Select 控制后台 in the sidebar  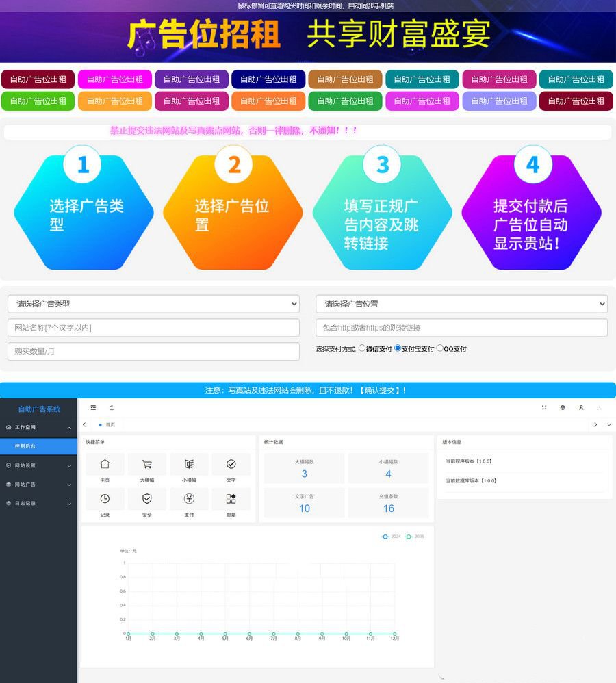point(38,446)
